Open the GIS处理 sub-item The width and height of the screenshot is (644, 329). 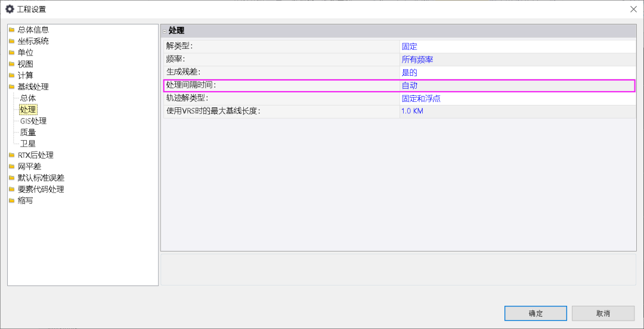(x=33, y=121)
